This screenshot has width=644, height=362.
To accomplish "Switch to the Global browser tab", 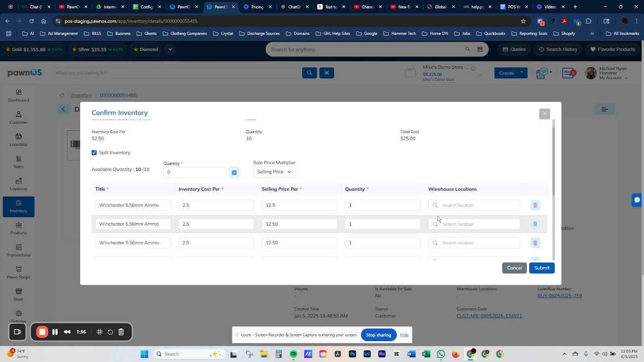I will (441, 7).
